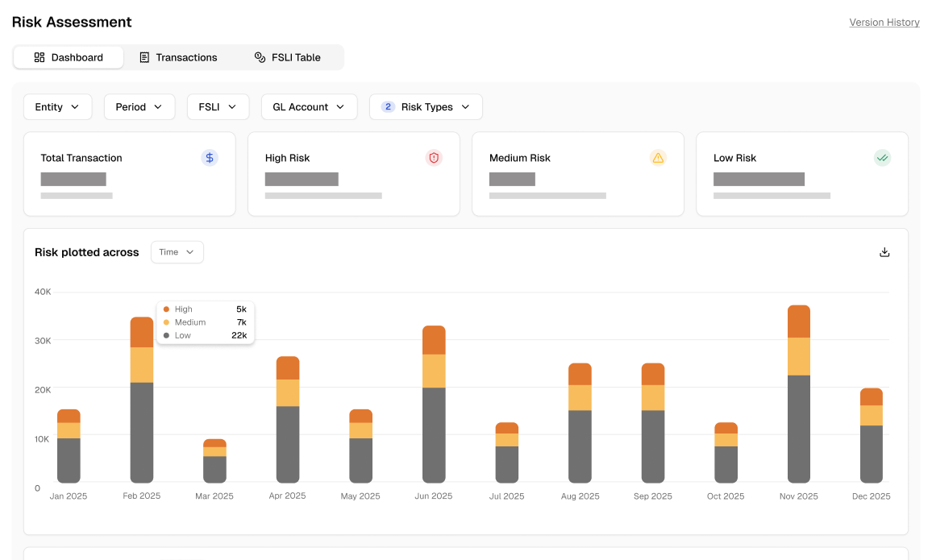Viewport: 932px width, 560px height.
Task: Click the Transactions document icon
Action: point(146,57)
